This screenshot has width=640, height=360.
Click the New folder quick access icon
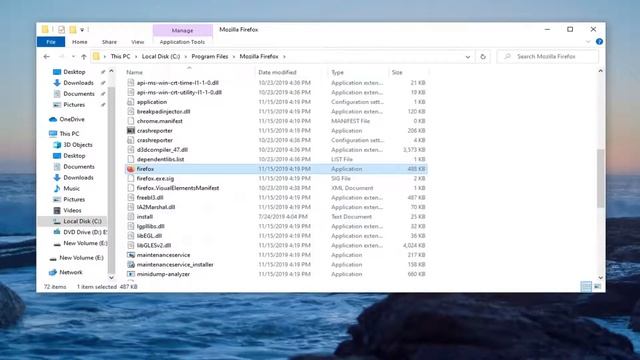[x=73, y=29]
